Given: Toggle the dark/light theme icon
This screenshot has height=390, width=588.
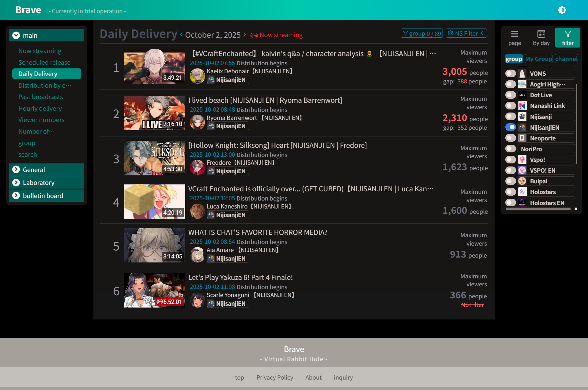Looking at the screenshot, I should (x=562, y=10).
